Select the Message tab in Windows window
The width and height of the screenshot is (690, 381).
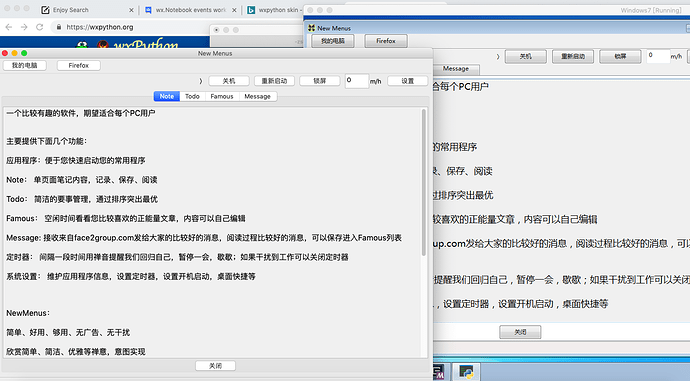pos(456,69)
